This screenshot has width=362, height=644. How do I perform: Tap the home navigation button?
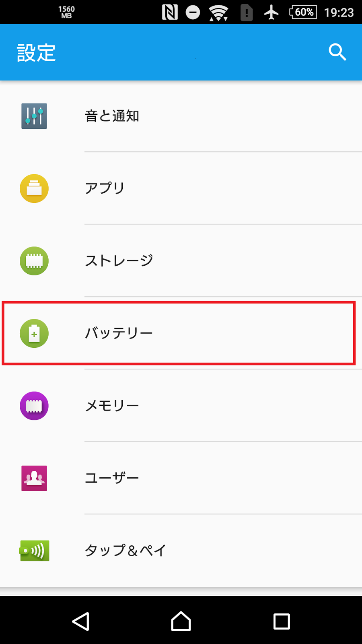(181, 621)
